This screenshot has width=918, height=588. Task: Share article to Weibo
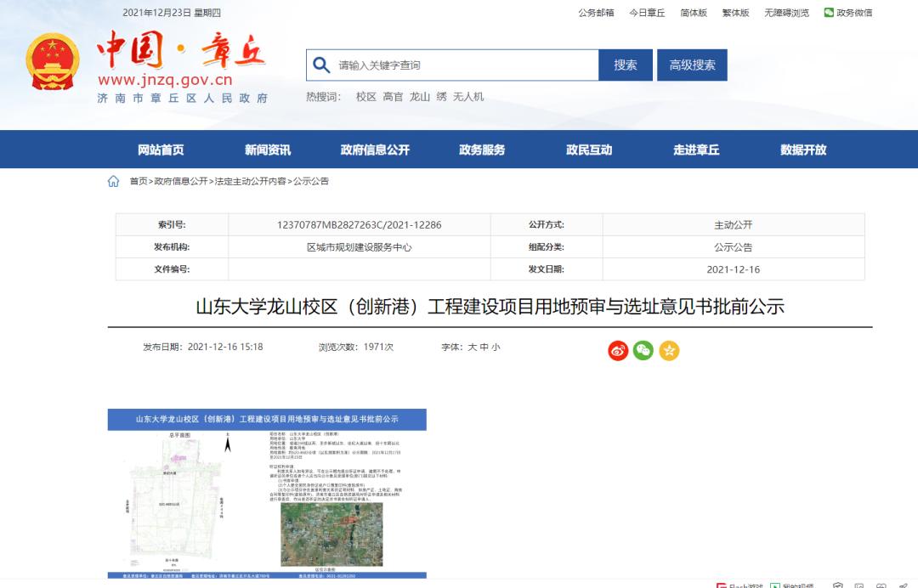click(x=616, y=349)
